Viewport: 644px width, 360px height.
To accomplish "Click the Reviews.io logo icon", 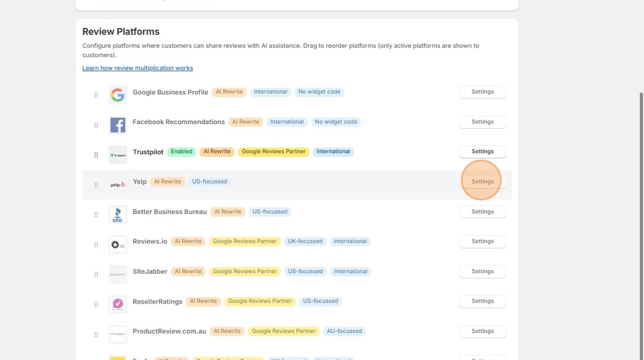I will pos(118,244).
